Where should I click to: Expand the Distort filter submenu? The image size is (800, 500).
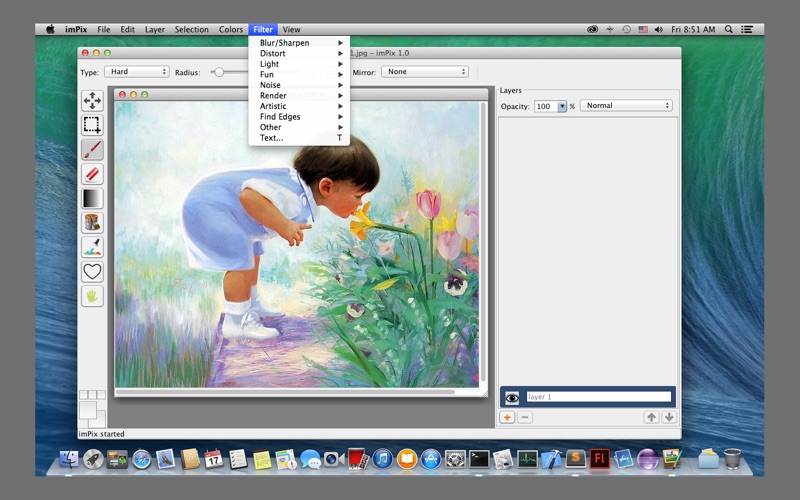(299, 54)
